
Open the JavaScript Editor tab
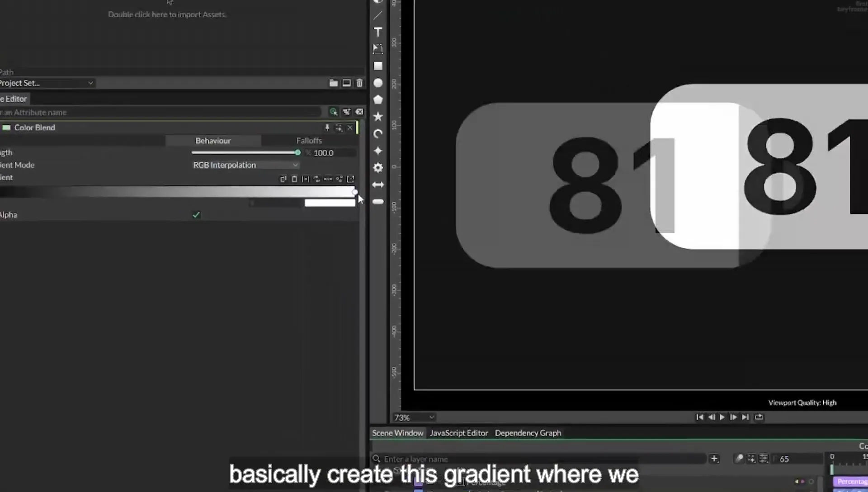click(x=459, y=433)
